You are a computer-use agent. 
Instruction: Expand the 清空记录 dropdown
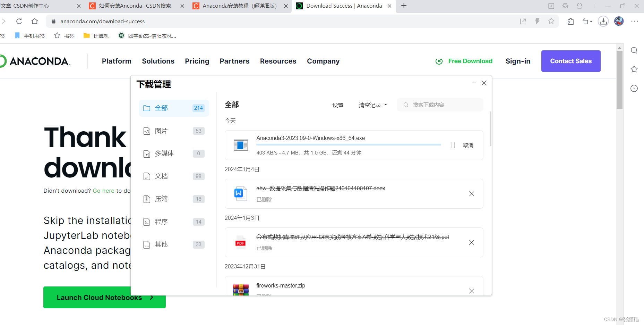[373, 105]
